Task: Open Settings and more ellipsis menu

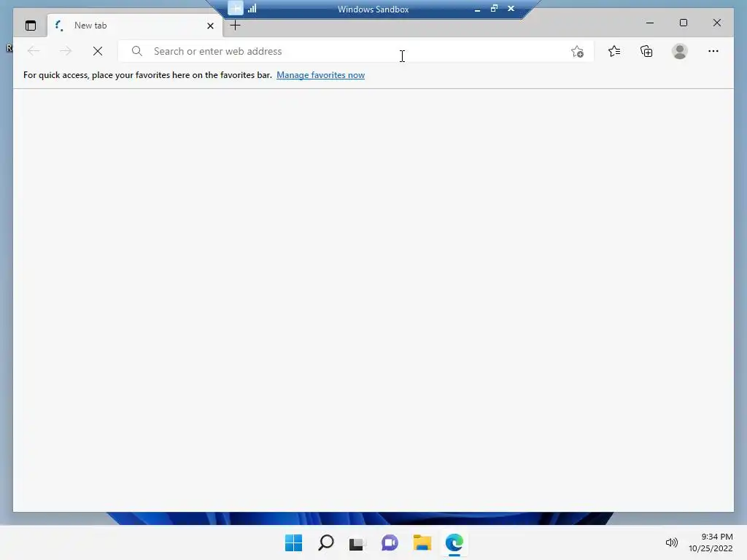Action: [x=713, y=51]
